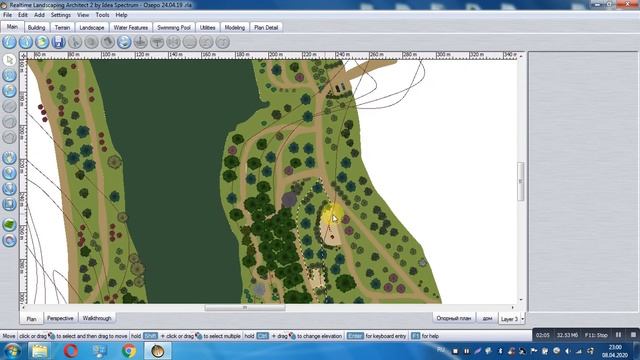Click the green globe icon on the top toolbar

point(42,42)
